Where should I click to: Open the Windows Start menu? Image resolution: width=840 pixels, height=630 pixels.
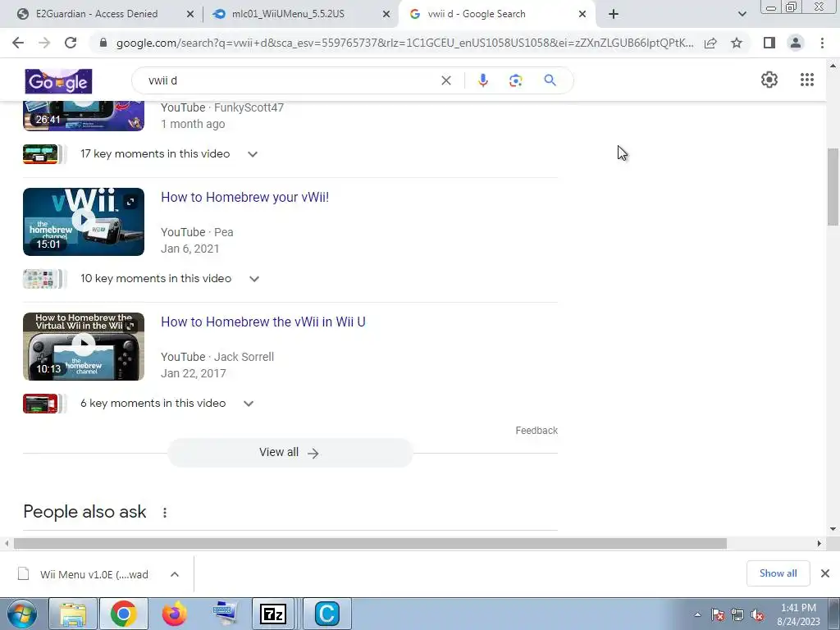[x=22, y=614]
